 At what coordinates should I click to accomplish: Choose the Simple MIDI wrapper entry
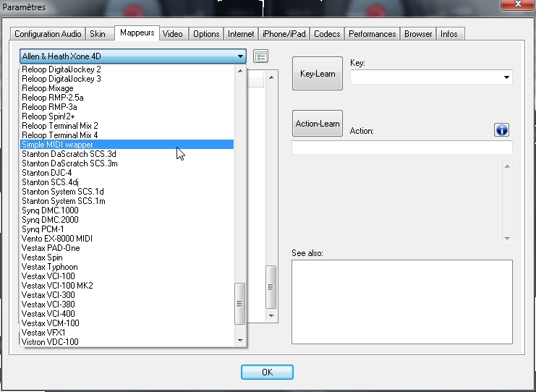(x=127, y=145)
